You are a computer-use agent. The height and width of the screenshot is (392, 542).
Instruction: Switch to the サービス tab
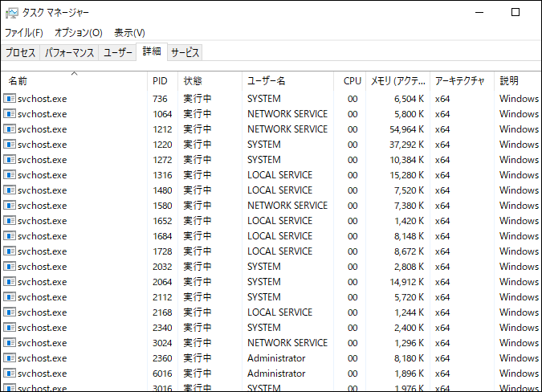click(x=185, y=52)
